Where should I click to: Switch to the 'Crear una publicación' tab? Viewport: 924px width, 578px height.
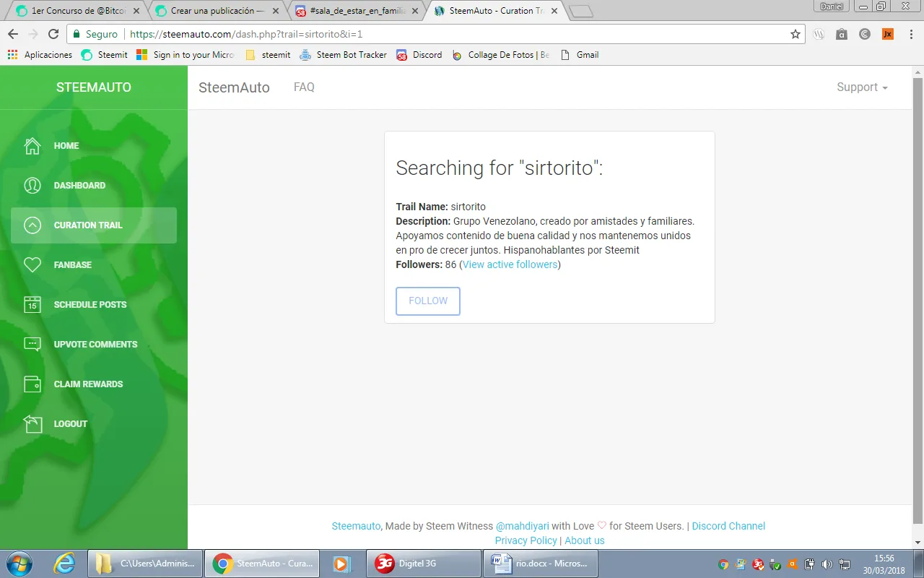coord(217,11)
